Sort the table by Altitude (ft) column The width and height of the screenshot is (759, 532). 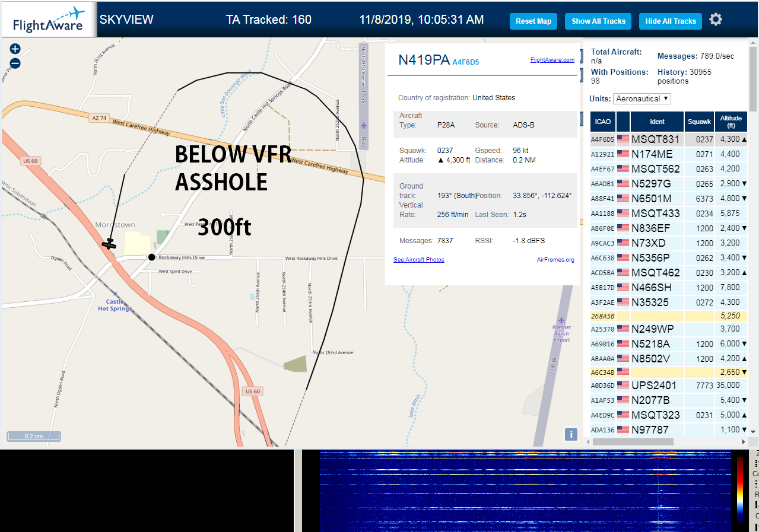point(731,122)
